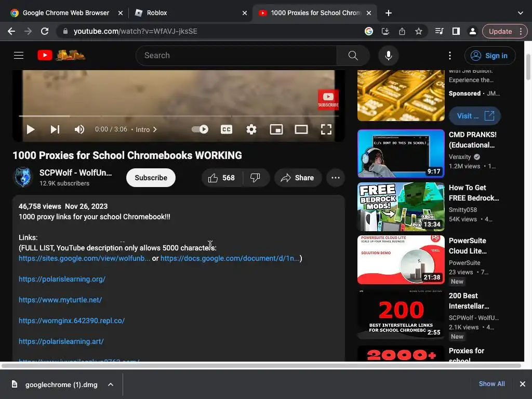Mute the video volume

point(79,129)
